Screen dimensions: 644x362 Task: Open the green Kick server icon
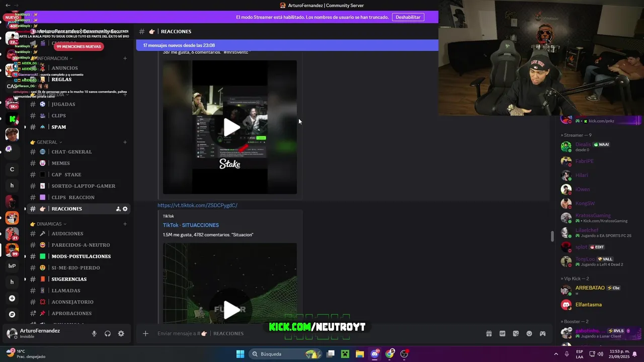[12, 119]
